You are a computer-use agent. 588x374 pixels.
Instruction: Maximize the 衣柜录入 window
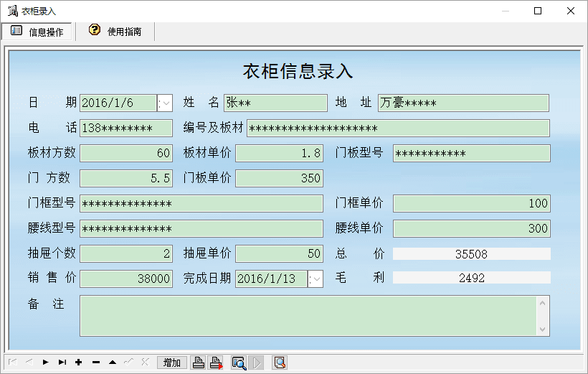(538, 11)
